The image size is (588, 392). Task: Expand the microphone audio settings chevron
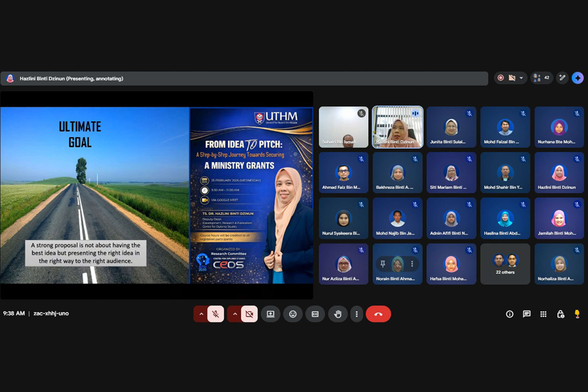tap(201, 314)
